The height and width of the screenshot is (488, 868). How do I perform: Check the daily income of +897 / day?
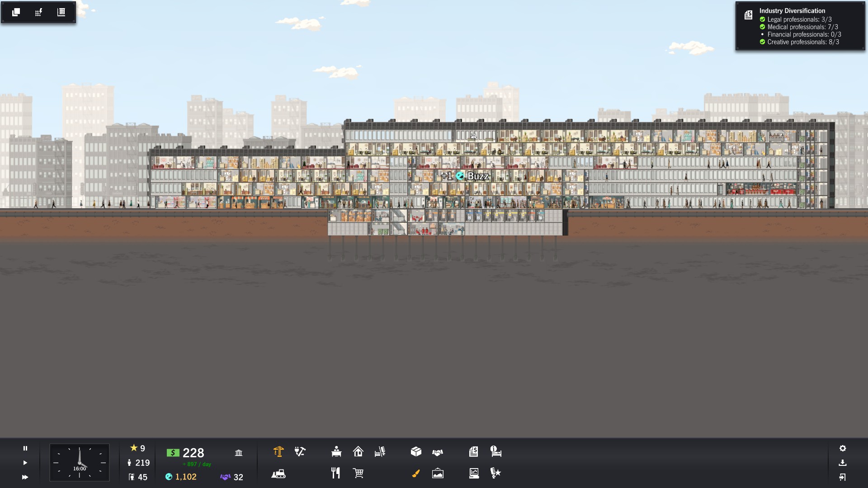pos(197,465)
